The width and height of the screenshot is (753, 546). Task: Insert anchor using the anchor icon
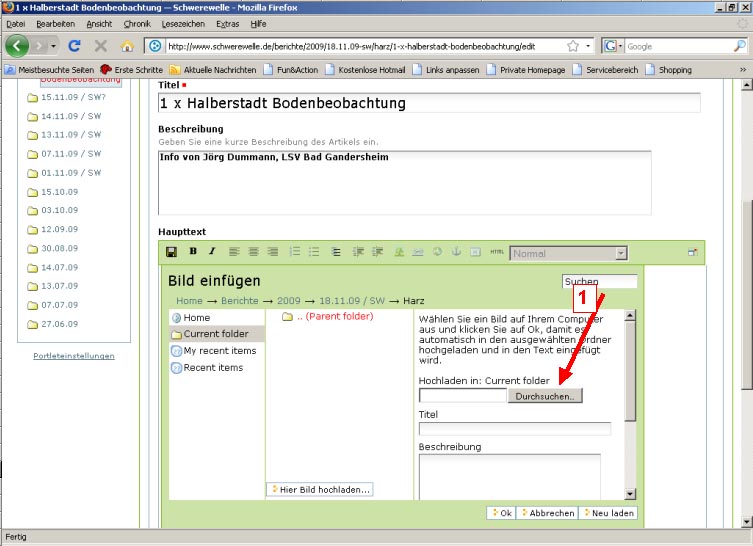456,252
